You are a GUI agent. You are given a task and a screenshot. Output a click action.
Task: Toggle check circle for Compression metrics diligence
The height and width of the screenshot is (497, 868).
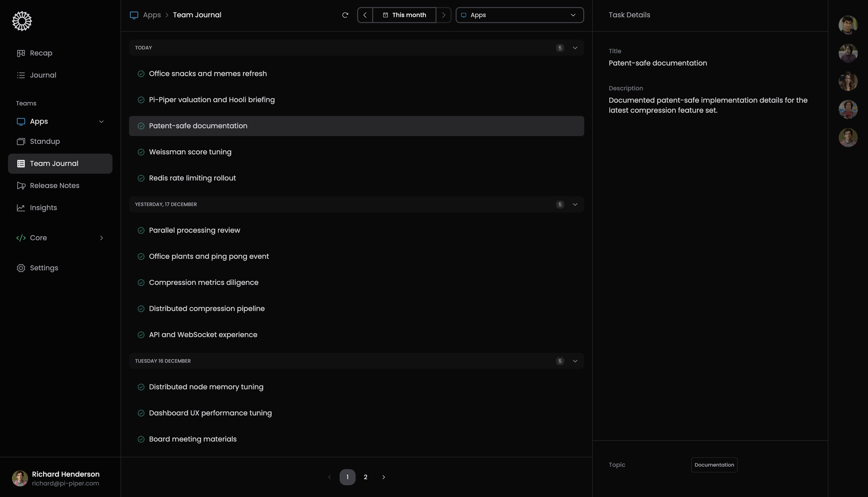pos(141,283)
